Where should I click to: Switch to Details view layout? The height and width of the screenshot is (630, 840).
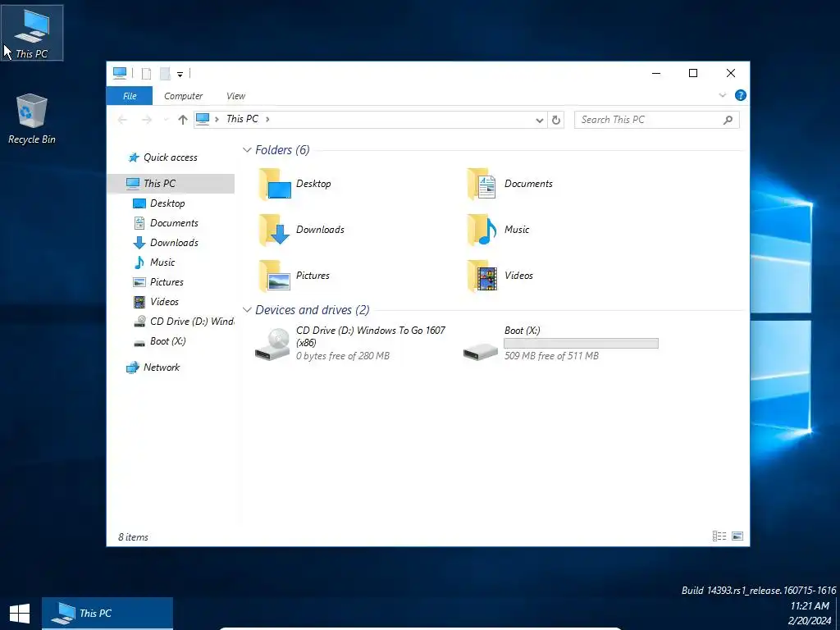pyautogui.click(x=719, y=536)
